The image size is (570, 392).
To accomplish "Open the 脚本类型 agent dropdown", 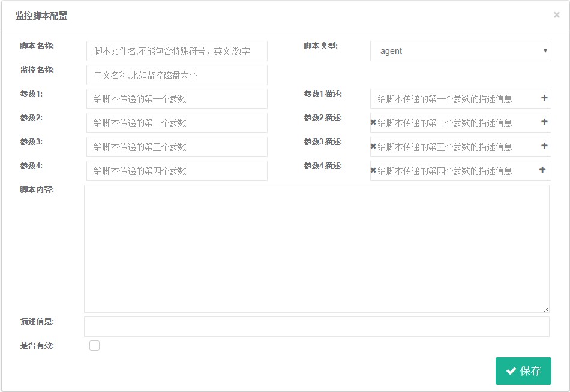I will pyautogui.click(x=461, y=51).
